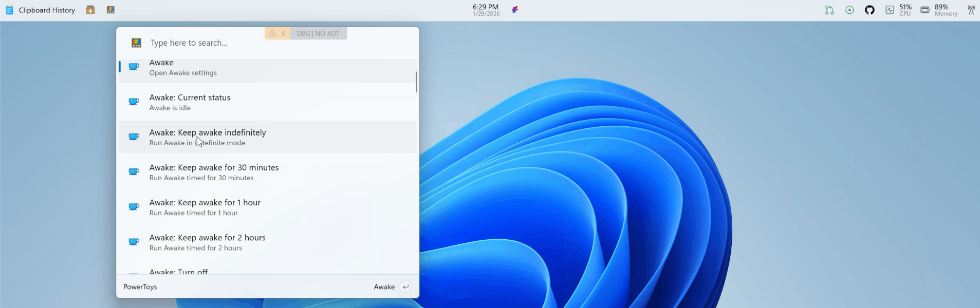Choose "Awake: Keep awake for 1 hour"
The width and height of the screenshot is (980, 308).
coord(267,207)
